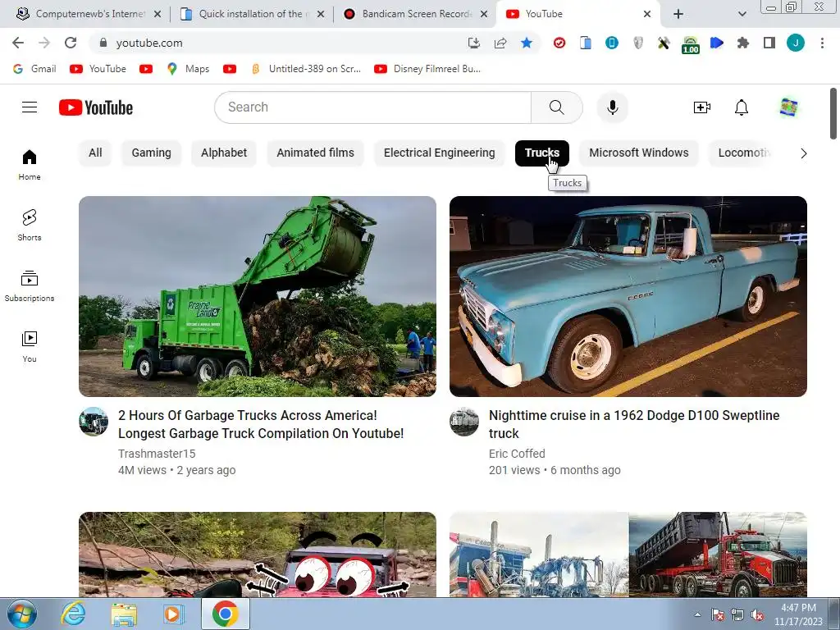Open a new tab with plus button
Screen dimensions: 840x630
[x=678, y=14]
